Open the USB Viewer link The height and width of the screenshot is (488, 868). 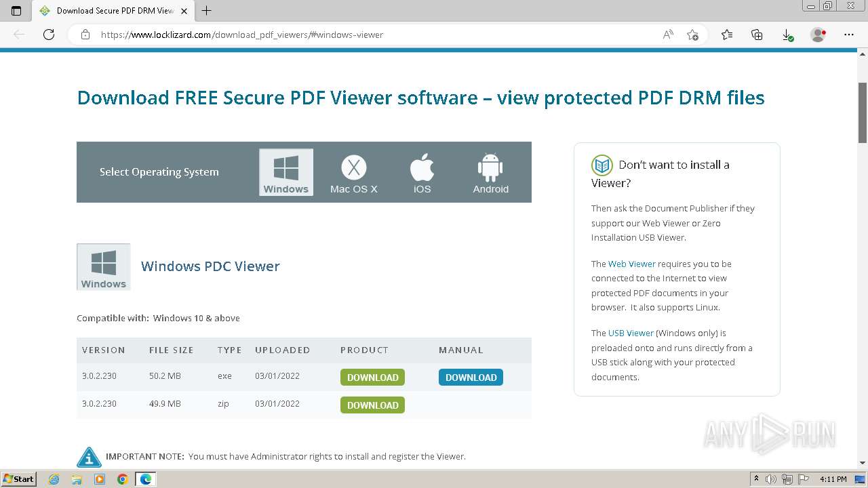click(631, 333)
